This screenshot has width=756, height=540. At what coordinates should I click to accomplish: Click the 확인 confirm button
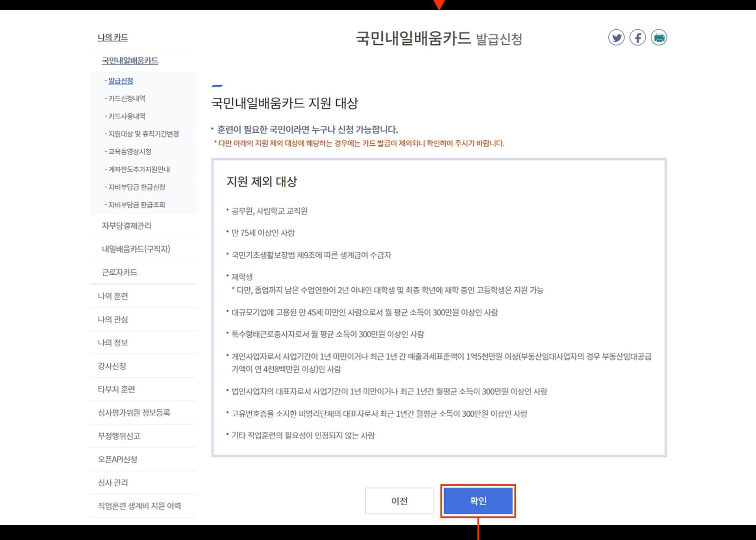click(x=478, y=501)
